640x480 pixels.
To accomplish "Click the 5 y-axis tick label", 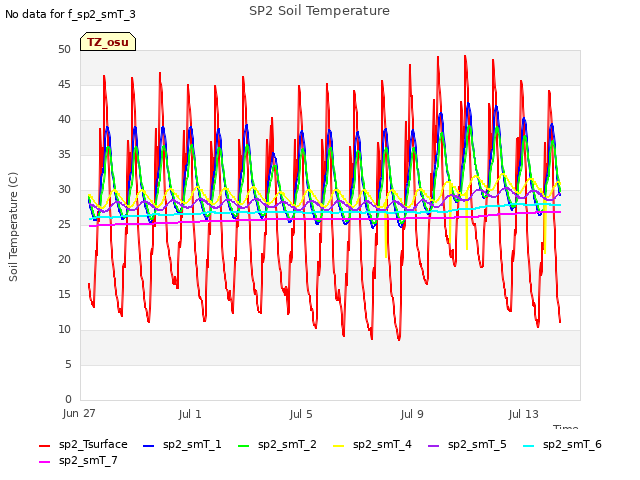I will tap(68, 364).
